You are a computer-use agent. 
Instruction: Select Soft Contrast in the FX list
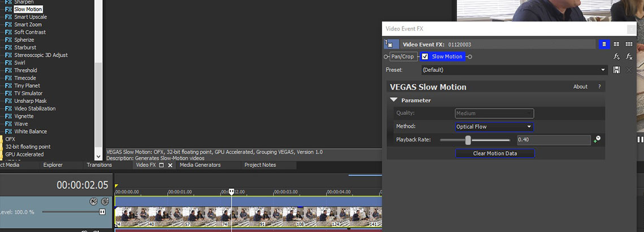coord(30,32)
